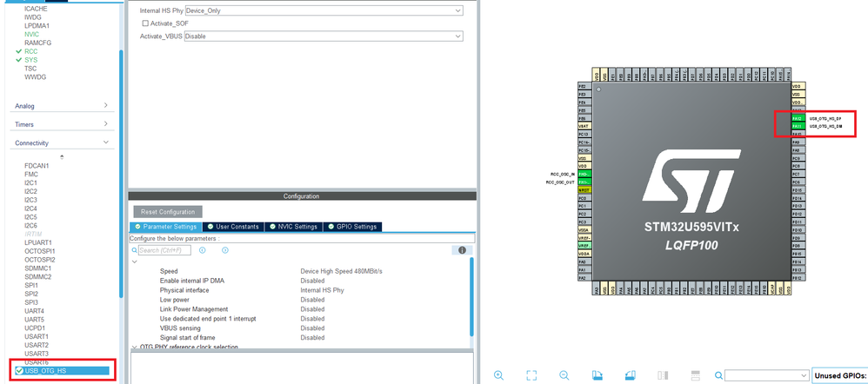Click the Device High Speed 480MBit/s value

[x=342, y=272]
